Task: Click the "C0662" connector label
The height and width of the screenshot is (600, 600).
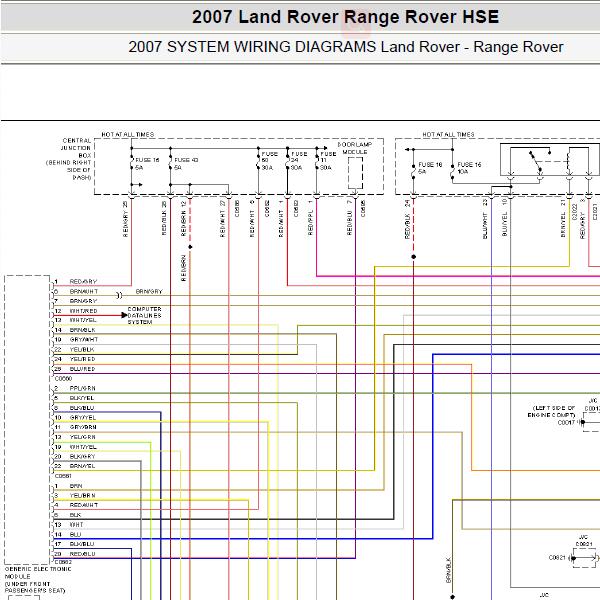Action: point(63,562)
